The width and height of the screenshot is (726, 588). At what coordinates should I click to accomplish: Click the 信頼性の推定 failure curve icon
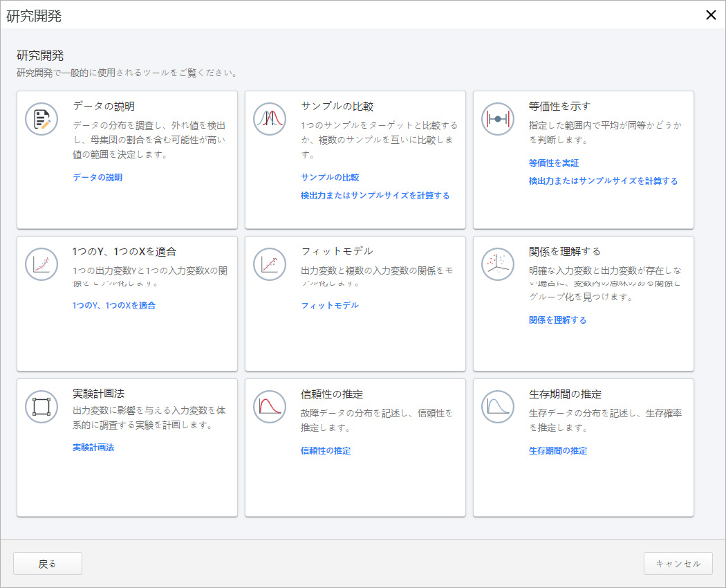[270, 408]
